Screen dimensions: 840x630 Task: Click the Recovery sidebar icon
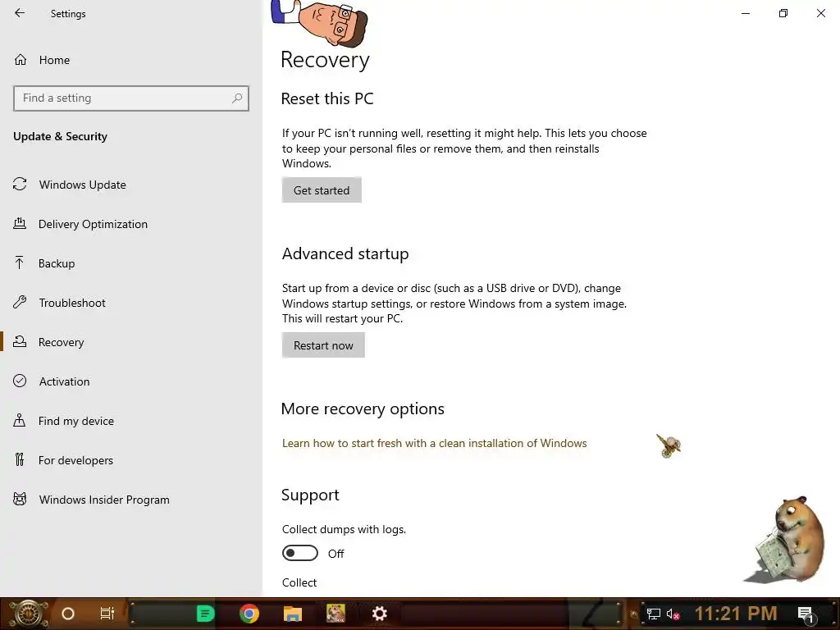click(x=20, y=341)
